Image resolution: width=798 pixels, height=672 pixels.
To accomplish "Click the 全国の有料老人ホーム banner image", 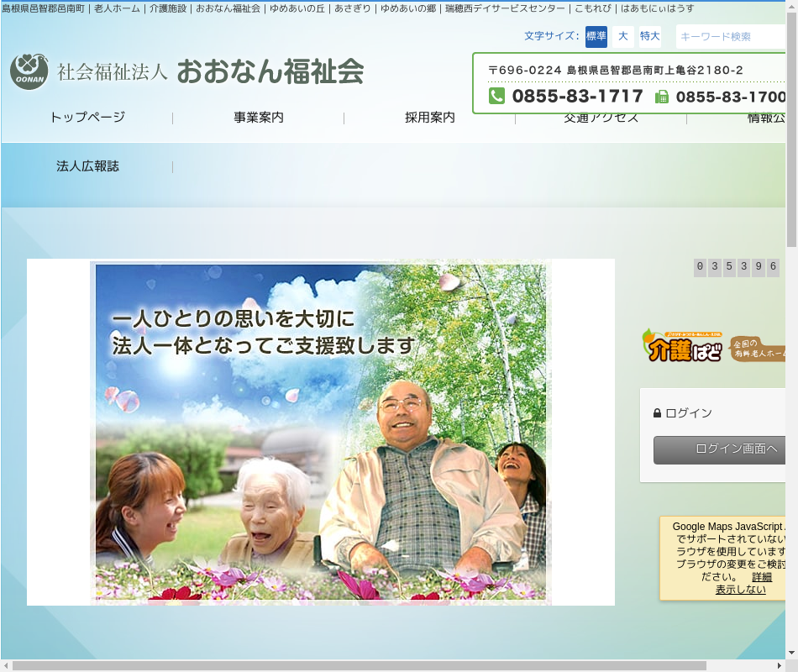I will (x=757, y=349).
